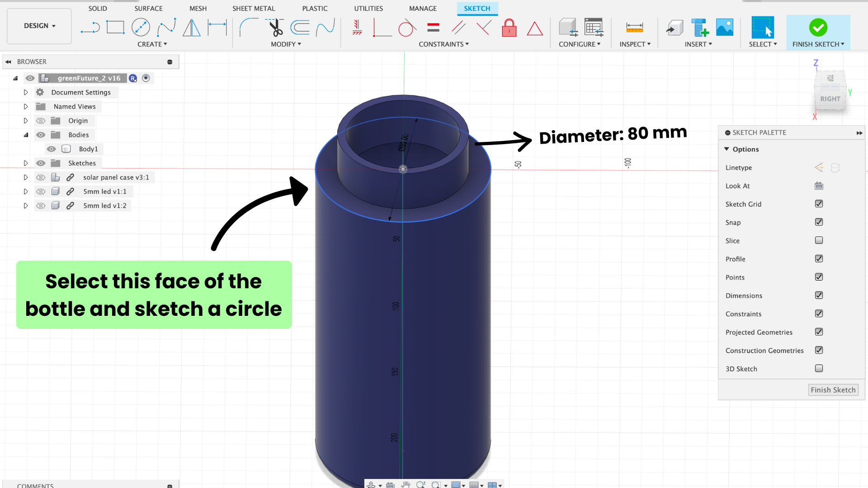Select the Offset tool icon

pyautogui.click(x=300, y=28)
